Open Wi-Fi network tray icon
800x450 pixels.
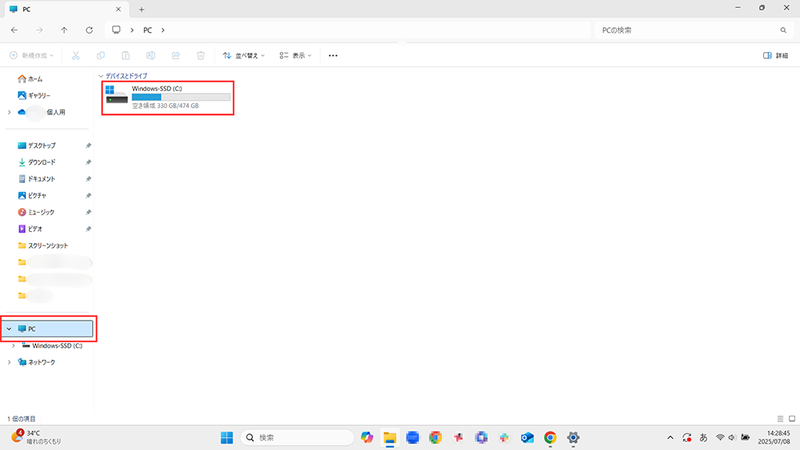[720, 437]
